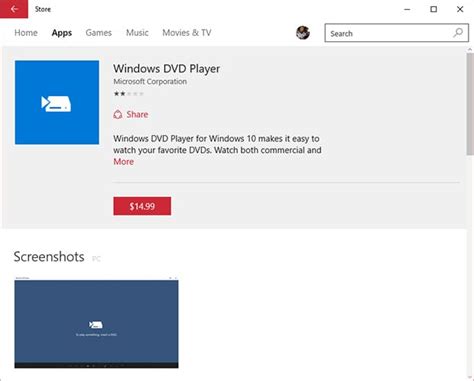Select the Apps tab
This screenshot has height=381, width=474.
coord(62,33)
